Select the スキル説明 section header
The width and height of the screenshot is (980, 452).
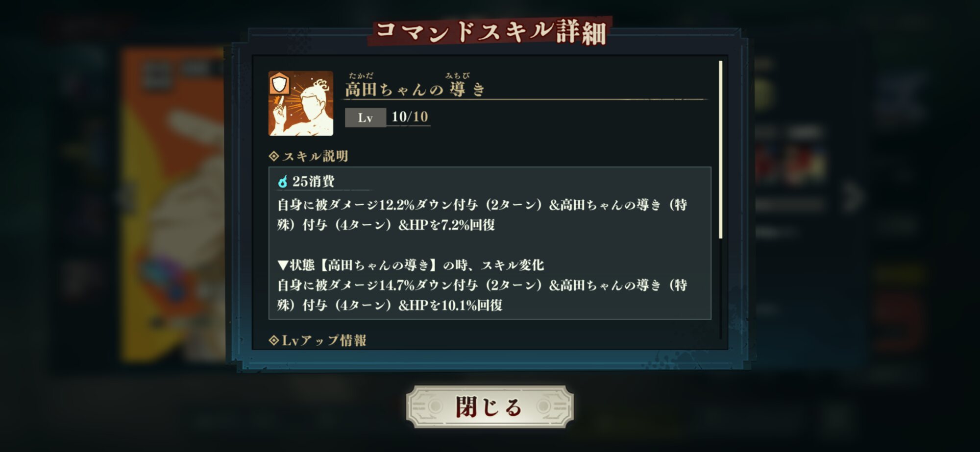click(309, 156)
